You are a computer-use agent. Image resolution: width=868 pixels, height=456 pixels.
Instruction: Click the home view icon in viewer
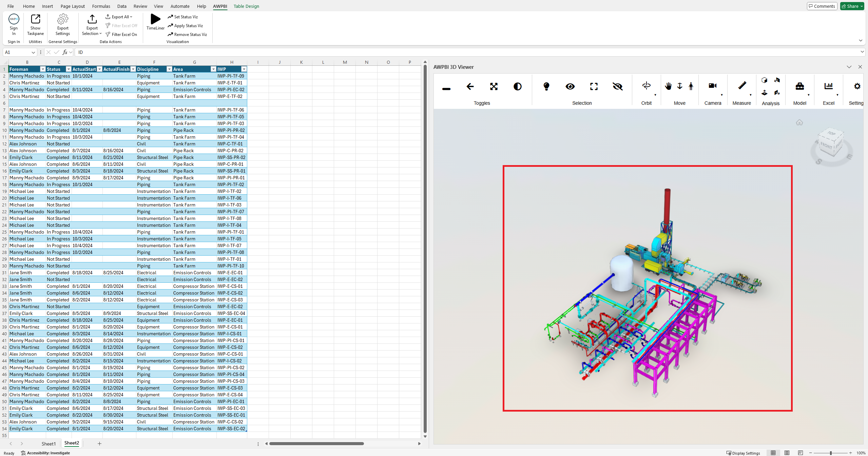[x=799, y=122]
